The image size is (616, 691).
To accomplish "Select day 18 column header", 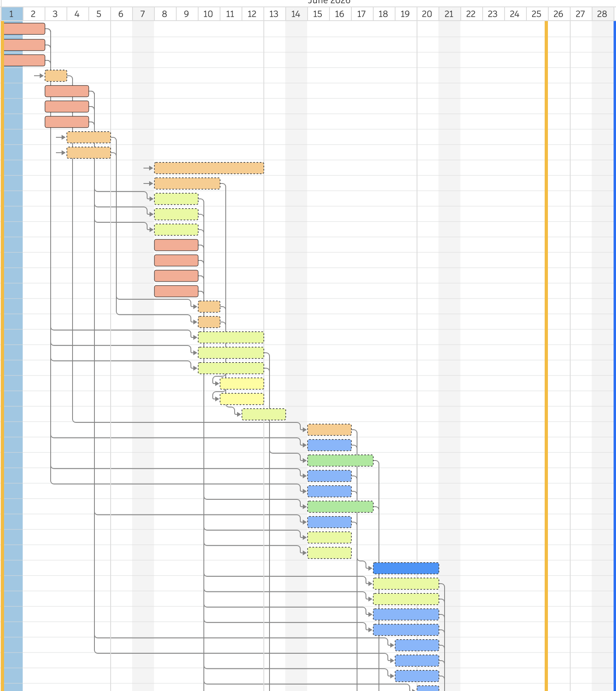I will (x=384, y=14).
